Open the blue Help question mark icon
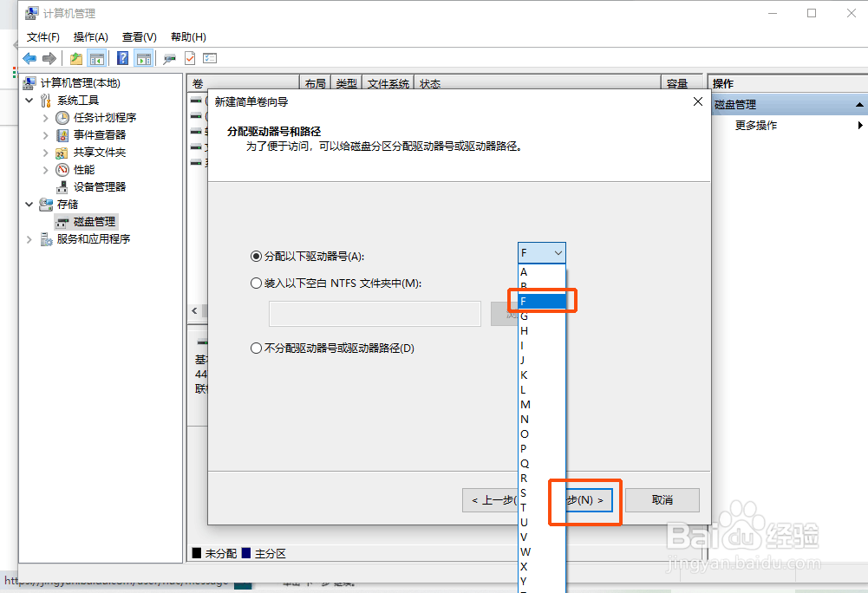868x593 pixels. tap(123, 58)
